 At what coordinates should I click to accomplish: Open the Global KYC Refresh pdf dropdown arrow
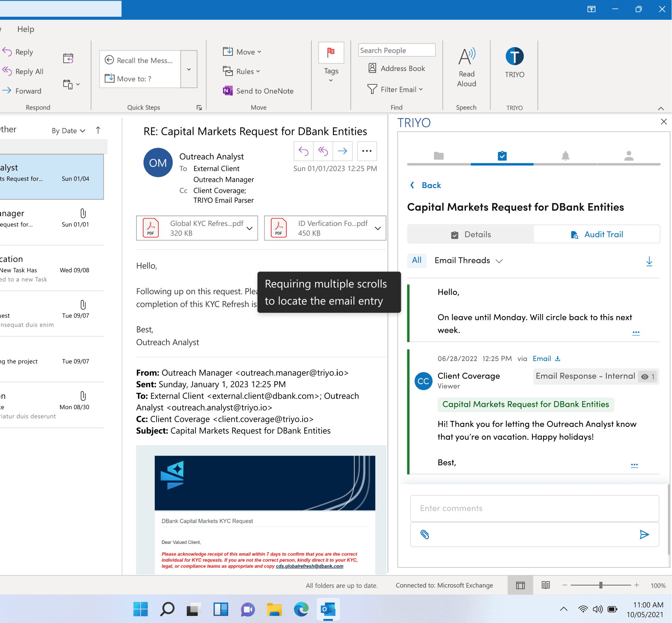coord(250,228)
